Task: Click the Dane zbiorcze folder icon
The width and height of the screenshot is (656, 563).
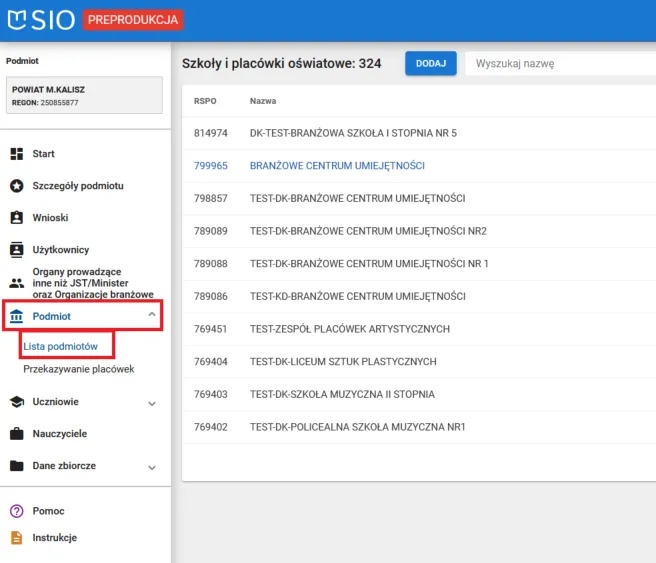Action: 16,467
